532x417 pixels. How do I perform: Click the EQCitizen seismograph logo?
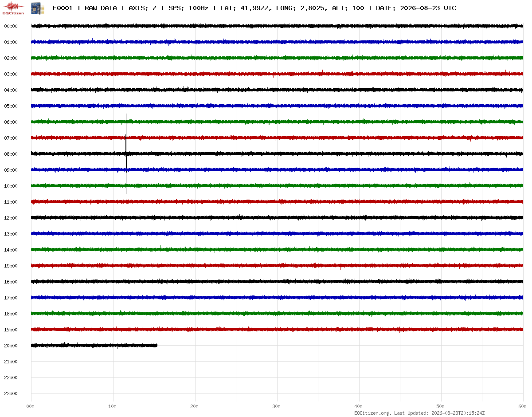(13, 8)
